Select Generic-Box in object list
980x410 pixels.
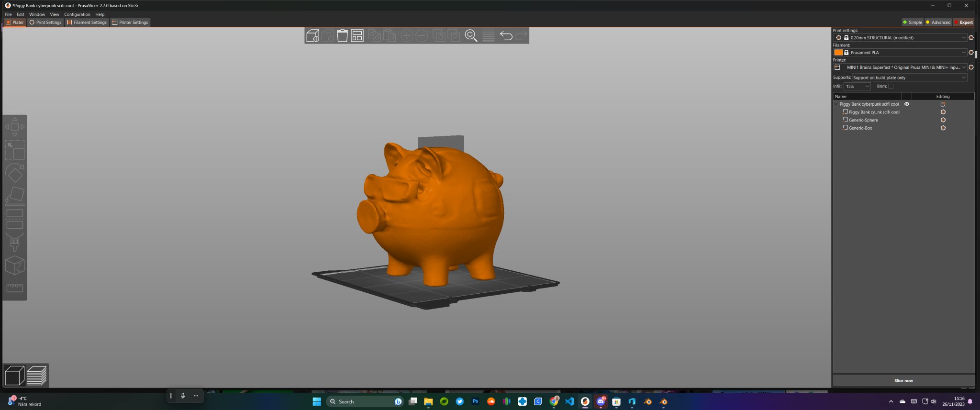pyautogui.click(x=860, y=128)
